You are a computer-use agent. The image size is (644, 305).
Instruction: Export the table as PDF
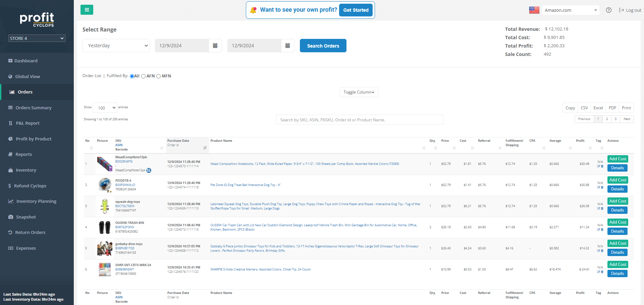[612, 108]
